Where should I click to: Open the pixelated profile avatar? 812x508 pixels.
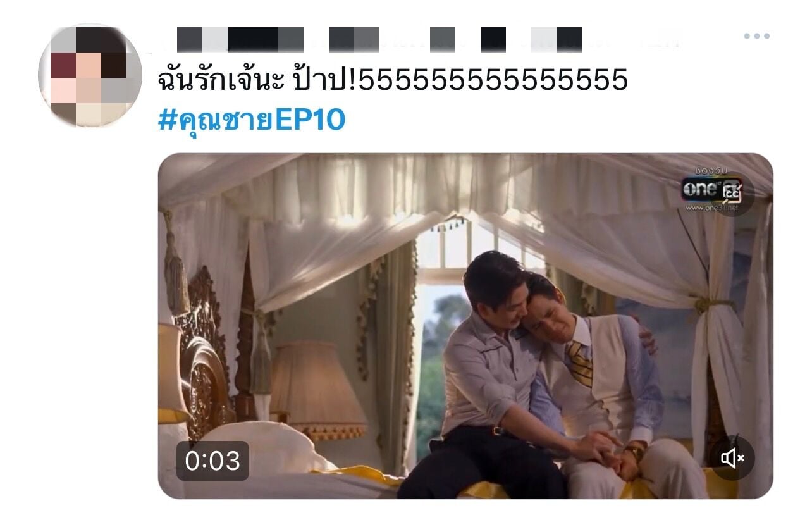click(90, 76)
